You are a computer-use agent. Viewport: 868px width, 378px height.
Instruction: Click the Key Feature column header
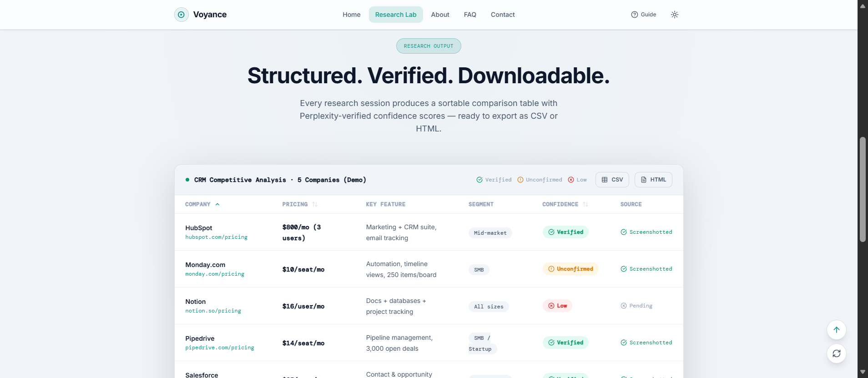coord(386,204)
